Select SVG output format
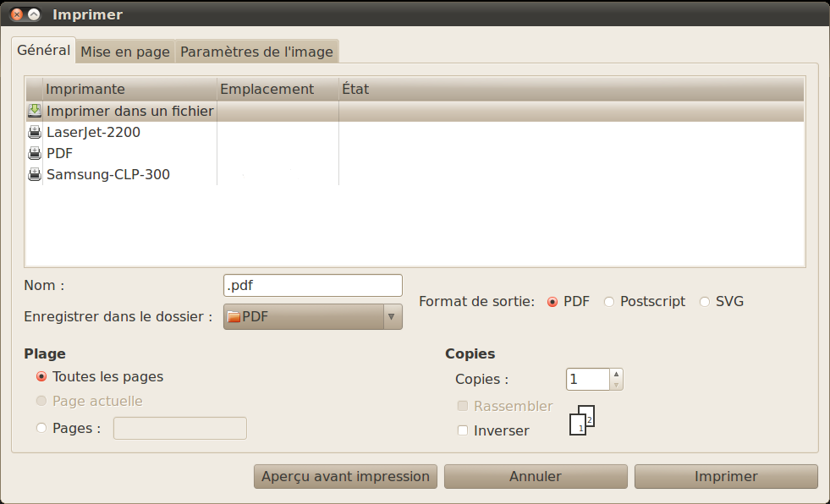 705,302
